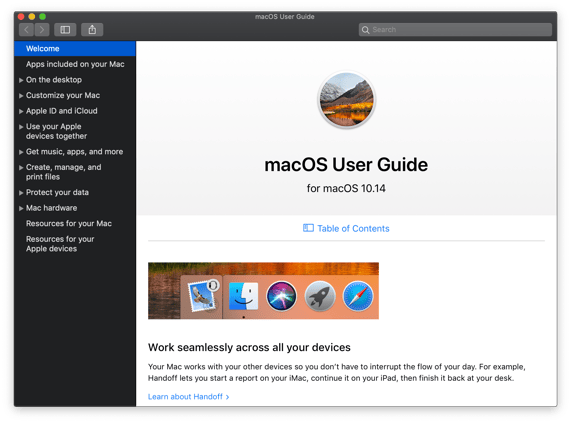The image size is (571, 423).
Task: Go forward with the right arrow button
Action: point(42,30)
